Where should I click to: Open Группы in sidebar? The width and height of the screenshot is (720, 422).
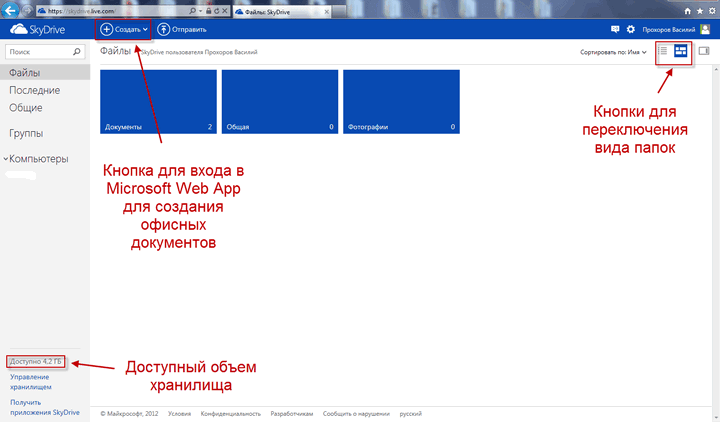click(x=26, y=133)
